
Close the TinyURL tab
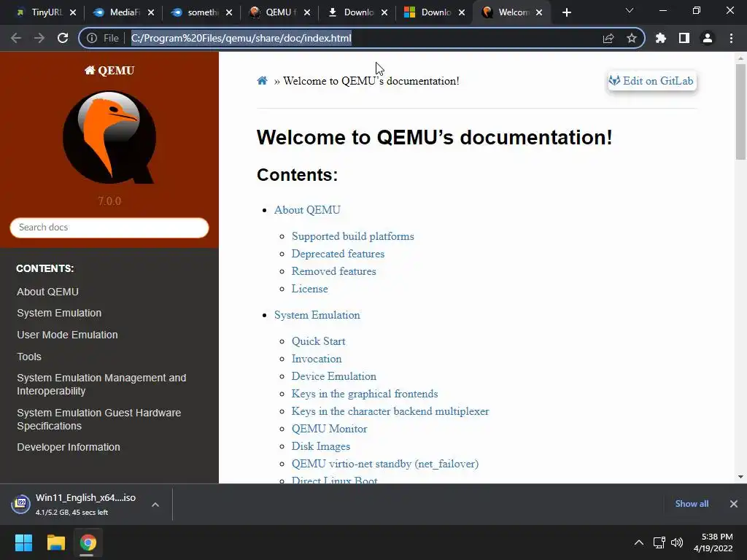point(73,12)
